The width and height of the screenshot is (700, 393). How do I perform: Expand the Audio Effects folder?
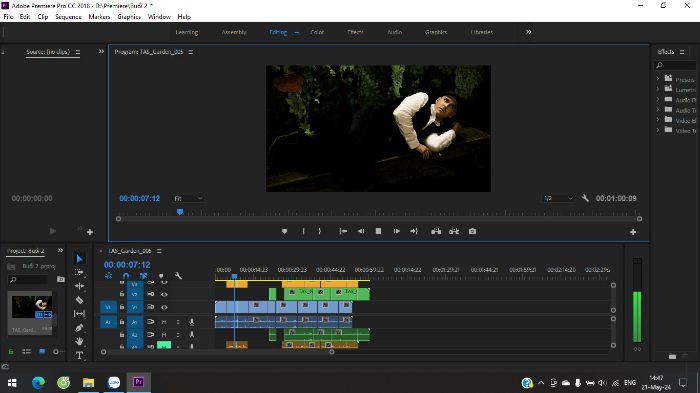point(658,99)
